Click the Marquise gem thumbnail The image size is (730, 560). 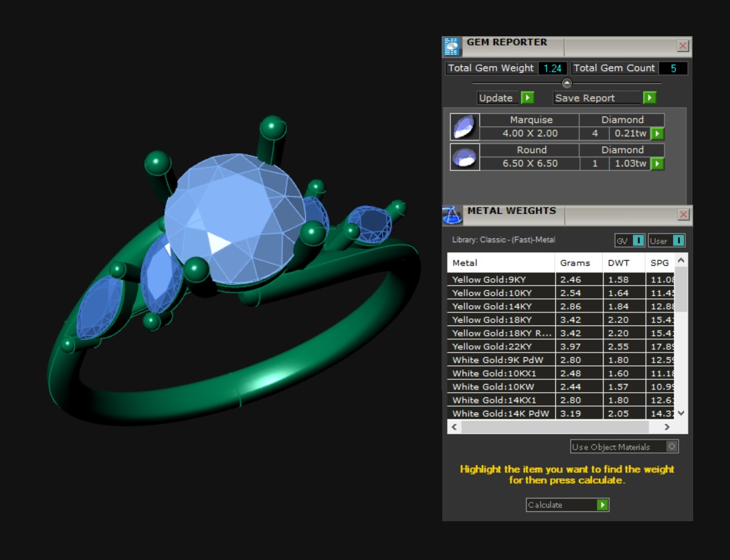[464, 126]
